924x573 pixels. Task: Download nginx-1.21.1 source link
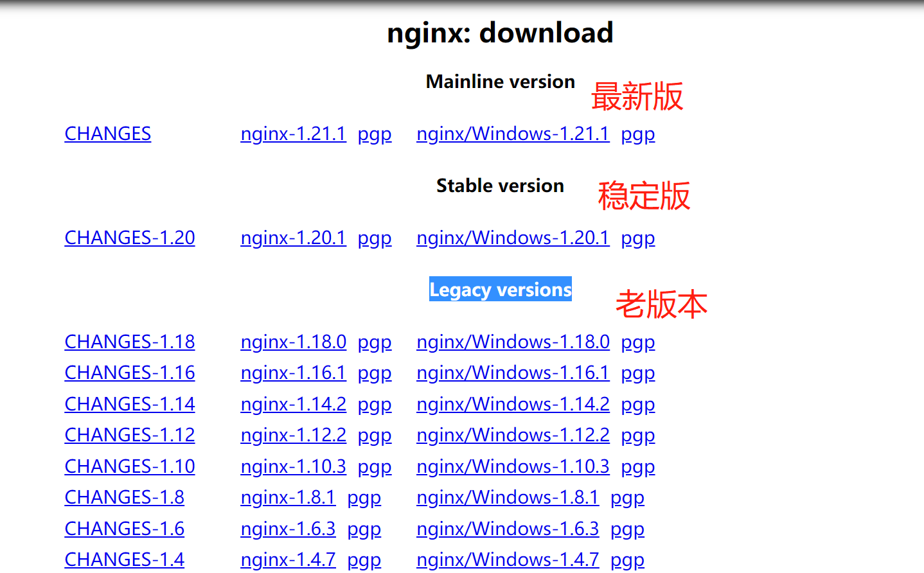click(294, 134)
